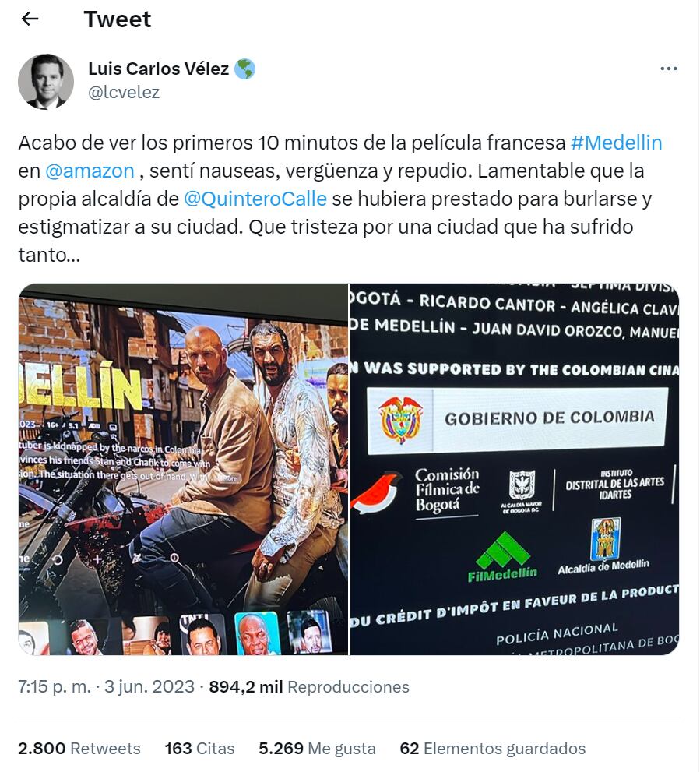The width and height of the screenshot is (700, 772).
Task: View the right credits screen image
Action: (515, 469)
